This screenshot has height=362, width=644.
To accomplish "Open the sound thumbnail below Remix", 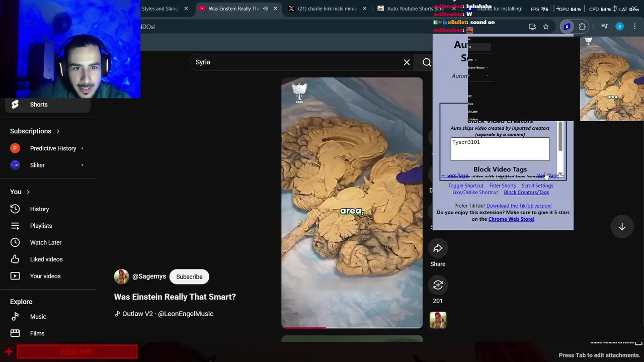I will tap(438, 320).
